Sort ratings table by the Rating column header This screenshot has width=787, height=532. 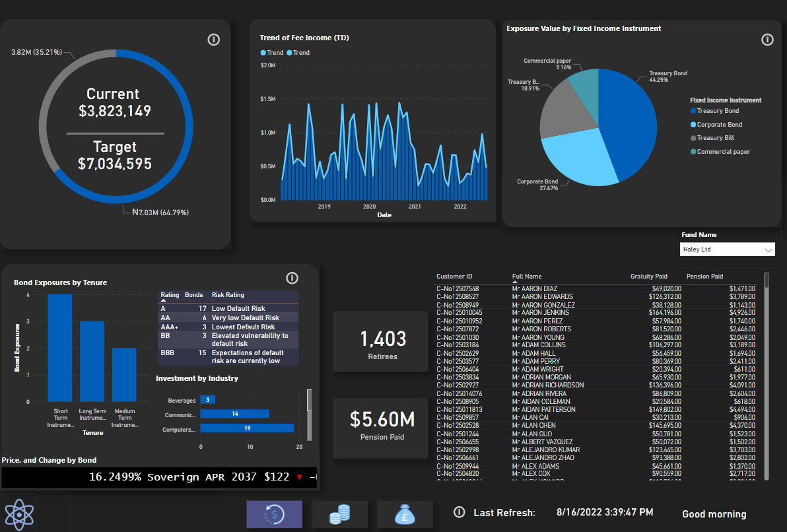click(170, 295)
